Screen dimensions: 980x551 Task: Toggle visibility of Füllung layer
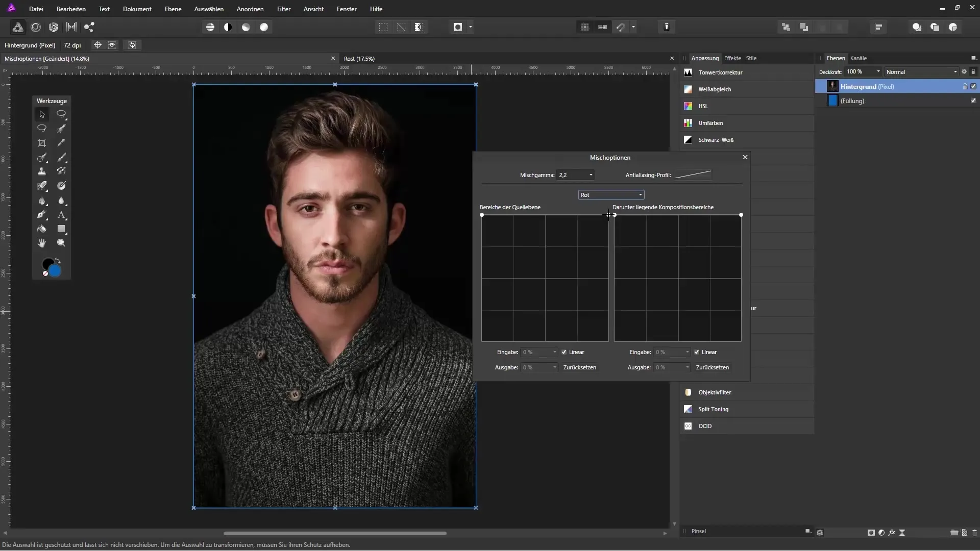click(x=973, y=101)
